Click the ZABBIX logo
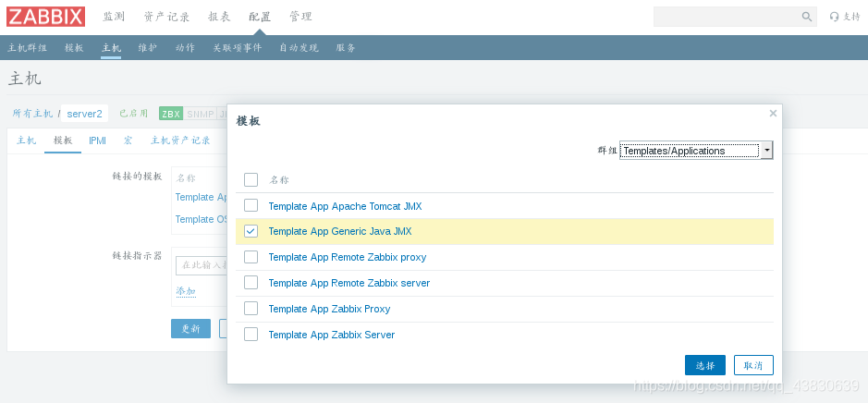The image size is (868, 403). 45,17
